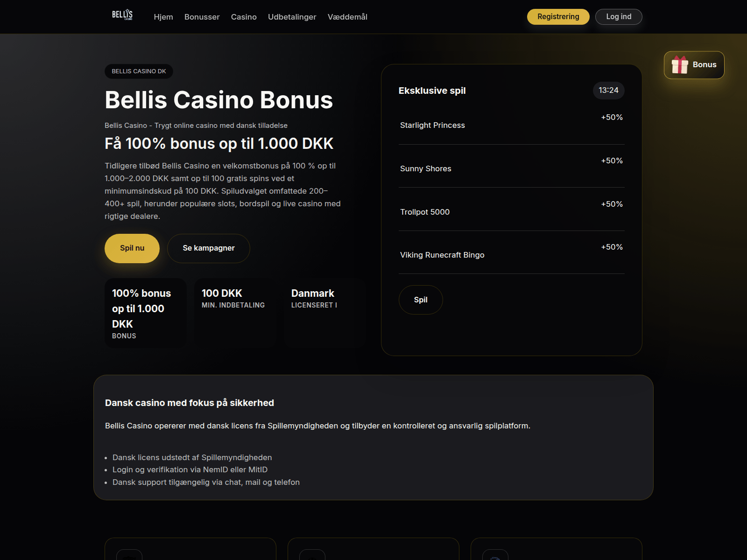The height and width of the screenshot is (560, 747).
Task: Go to the Bonusser page
Action: (202, 17)
